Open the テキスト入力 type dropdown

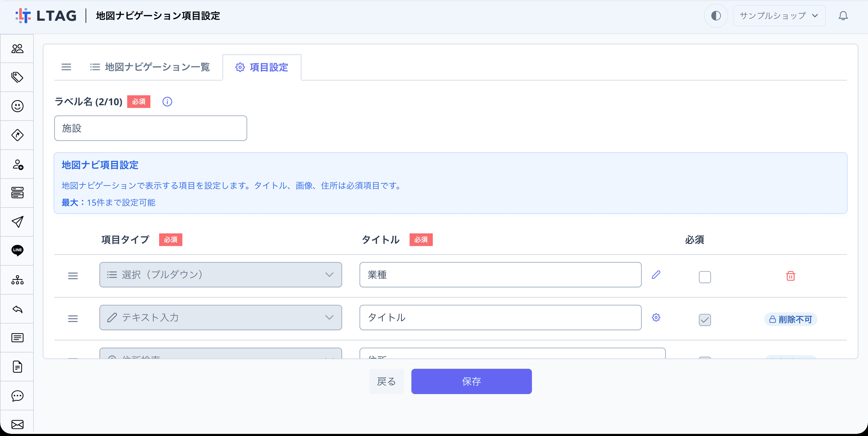tap(220, 318)
